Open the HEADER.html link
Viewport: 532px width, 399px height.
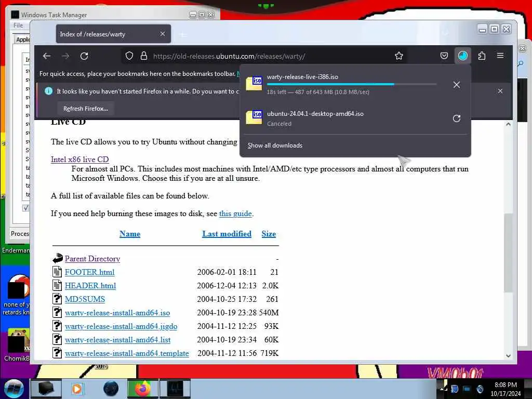click(x=90, y=286)
